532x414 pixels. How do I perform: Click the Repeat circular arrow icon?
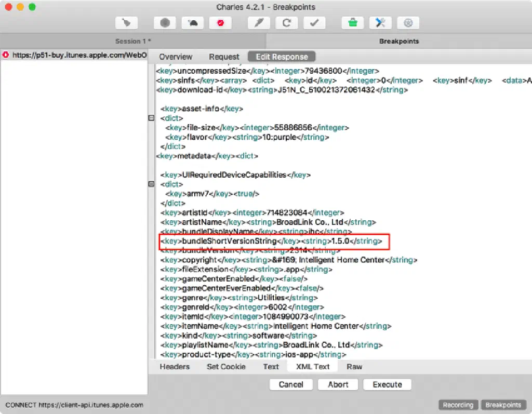pyautogui.click(x=286, y=23)
